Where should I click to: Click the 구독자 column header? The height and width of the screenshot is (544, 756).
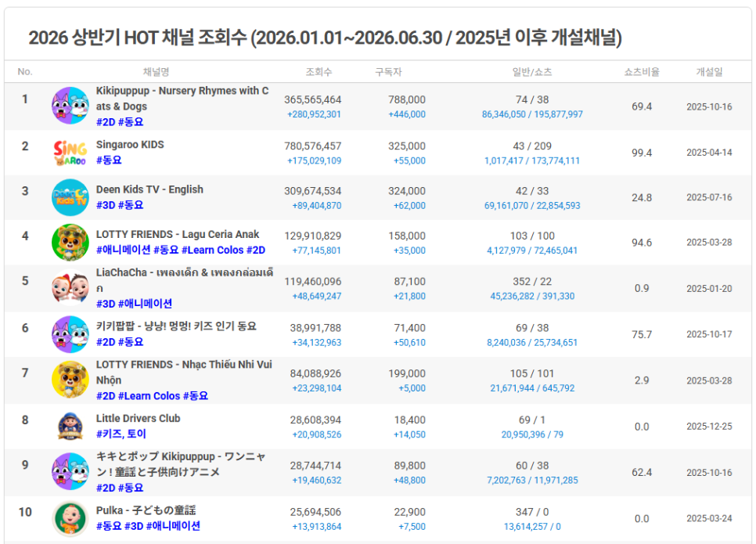pyautogui.click(x=389, y=72)
